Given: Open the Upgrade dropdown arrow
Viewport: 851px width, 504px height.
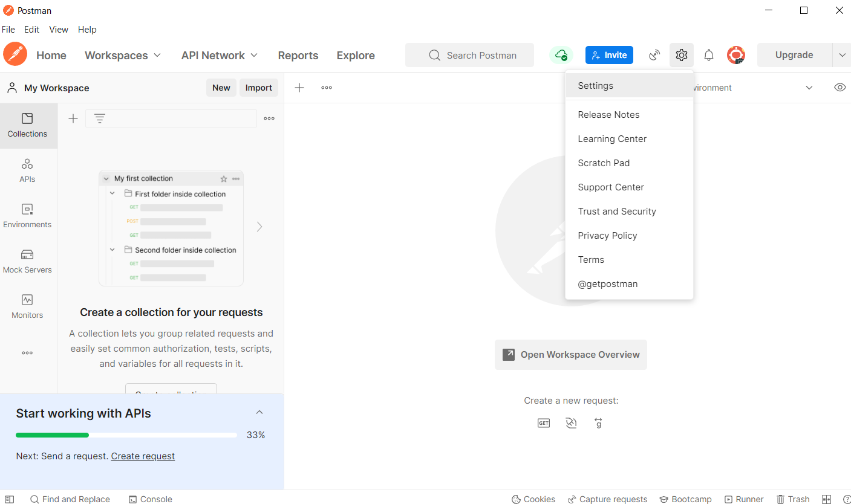Looking at the screenshot, I should pos(841,55).
